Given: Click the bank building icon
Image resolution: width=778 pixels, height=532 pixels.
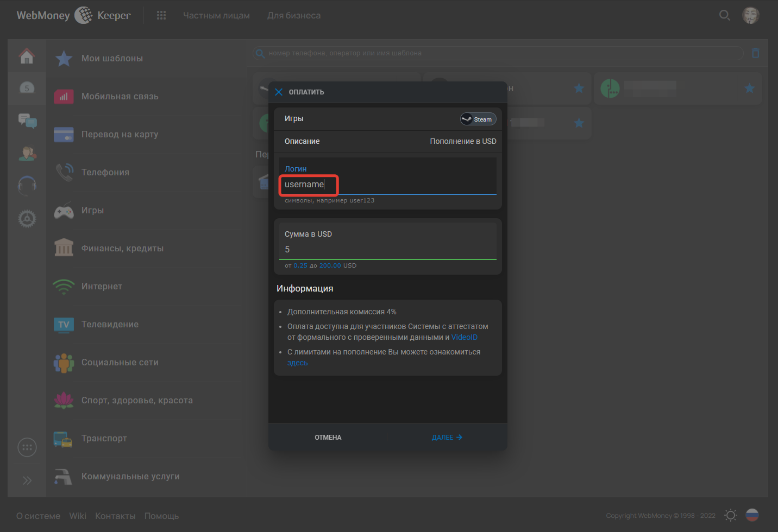Looking at the screenshot, I should [x=64, y=248].
